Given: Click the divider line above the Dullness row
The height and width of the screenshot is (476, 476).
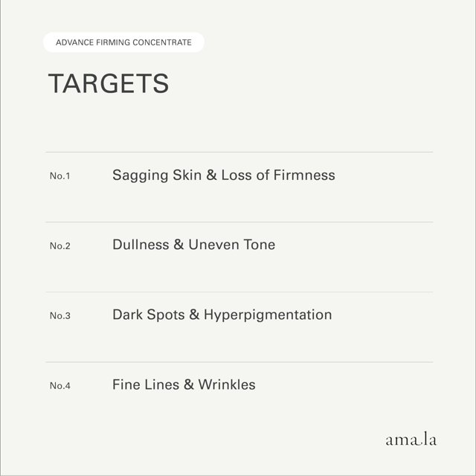Looking at the screenshot, I should pos(239,222).
